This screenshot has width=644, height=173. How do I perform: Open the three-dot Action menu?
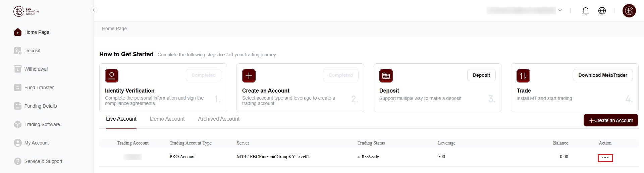pos(605,158)
